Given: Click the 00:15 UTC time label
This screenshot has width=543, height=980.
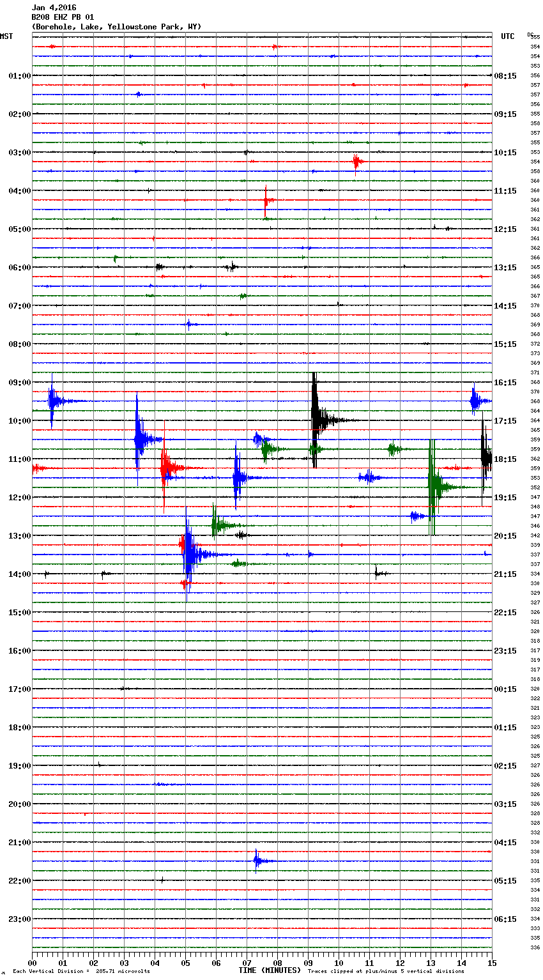Looking at the screenshot, I should (505, 689).
